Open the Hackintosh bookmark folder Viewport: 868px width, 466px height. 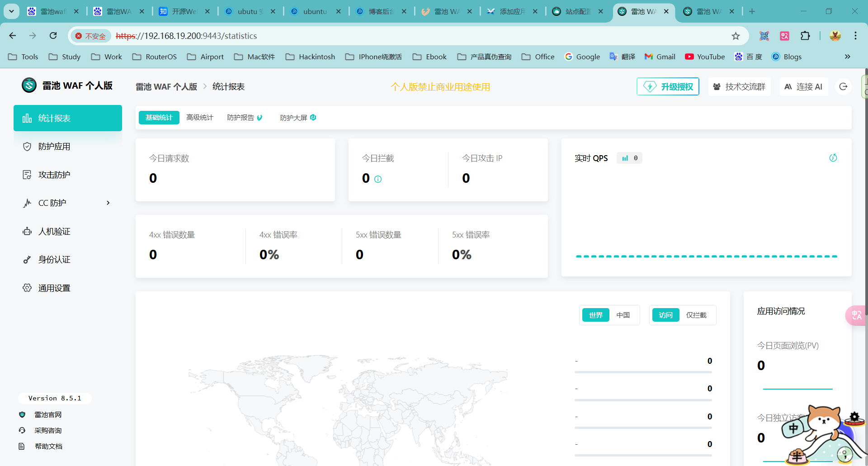(310, 57)
